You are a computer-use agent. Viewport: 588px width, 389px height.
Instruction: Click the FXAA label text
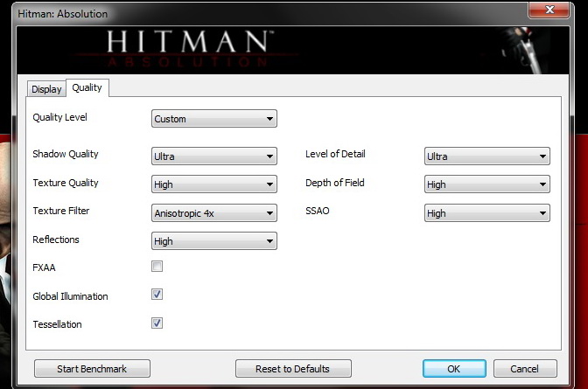[44, 267]
